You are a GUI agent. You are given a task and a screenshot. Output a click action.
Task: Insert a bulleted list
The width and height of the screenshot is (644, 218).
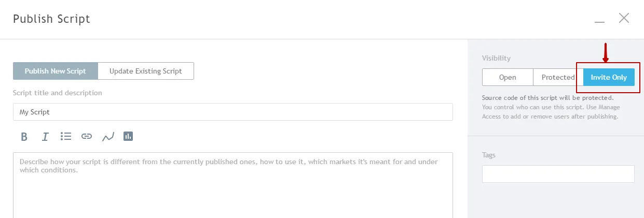65,136
